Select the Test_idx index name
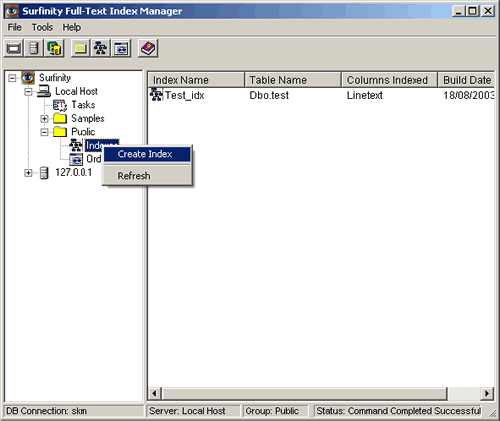This screenshot has width=500, height=421. point(185,95)
